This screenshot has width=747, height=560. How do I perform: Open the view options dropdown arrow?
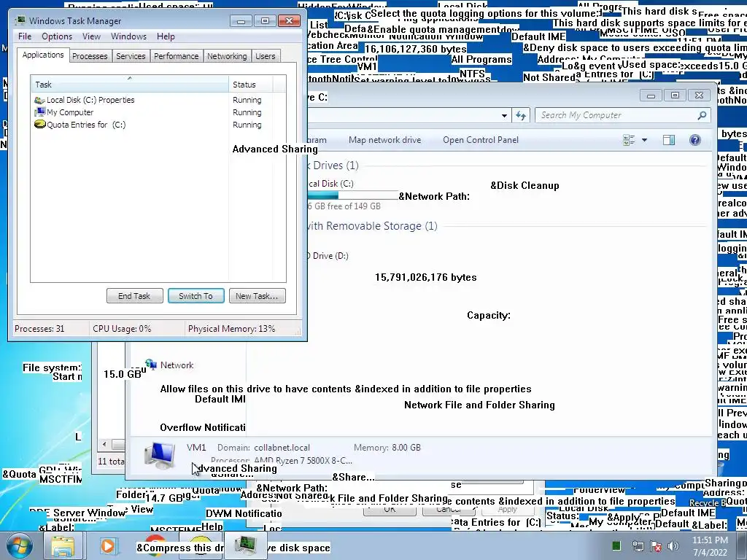[x=645, y=140]
